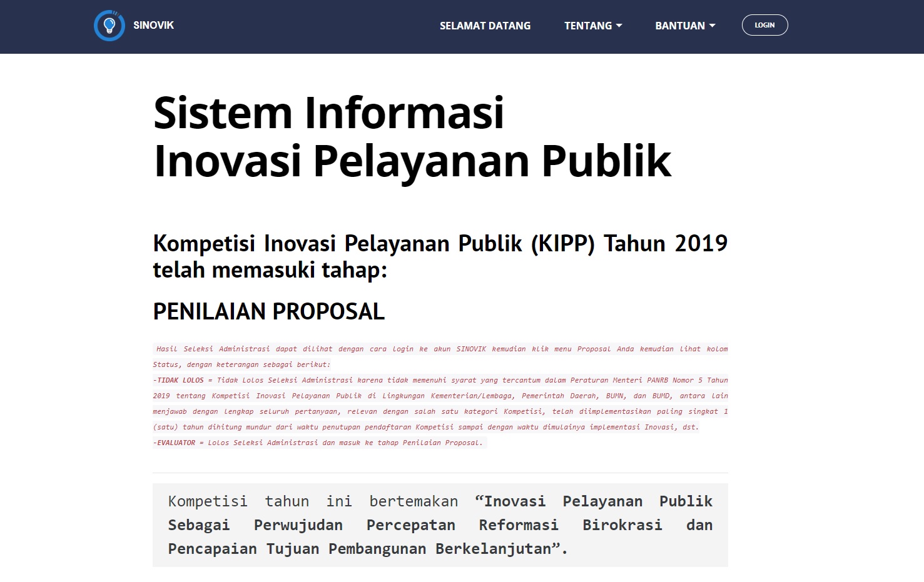
Task: Click the 'Hasil Seleksi Administrasi dapat dilihat' note
Action: click(440, 357)
